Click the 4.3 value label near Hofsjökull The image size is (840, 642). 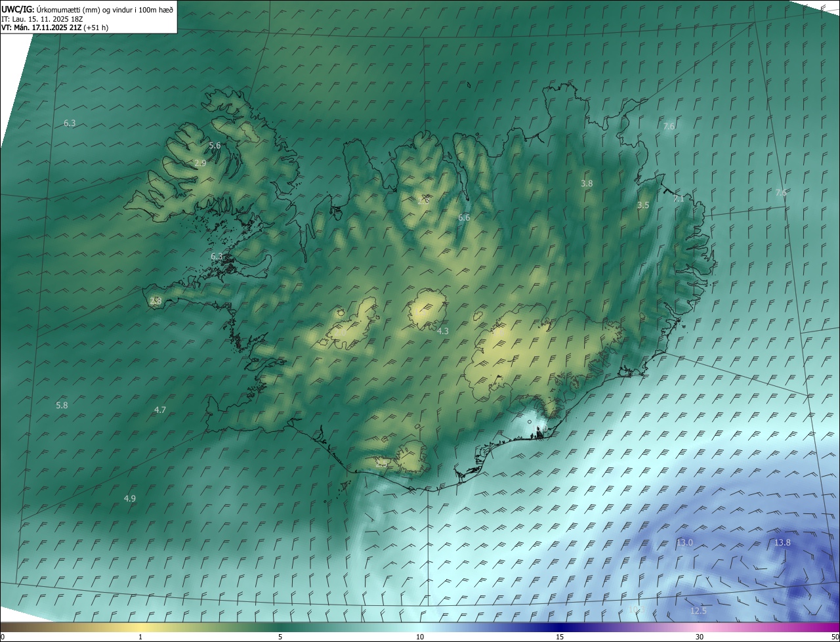pos(443,331)
